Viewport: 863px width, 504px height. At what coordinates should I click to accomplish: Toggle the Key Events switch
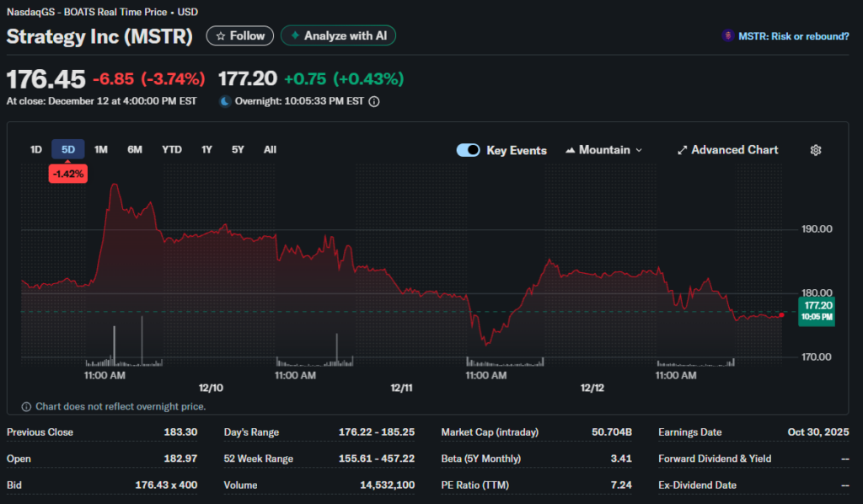468,150
